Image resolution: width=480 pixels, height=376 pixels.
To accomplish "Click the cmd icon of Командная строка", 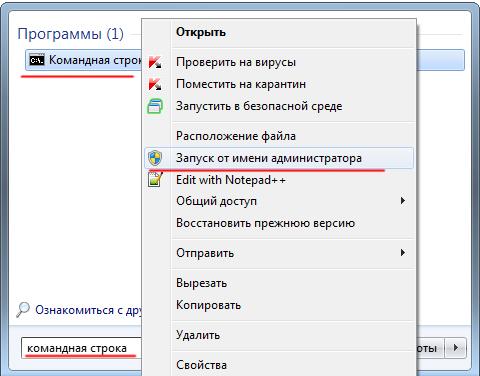I will pos(37,60).
